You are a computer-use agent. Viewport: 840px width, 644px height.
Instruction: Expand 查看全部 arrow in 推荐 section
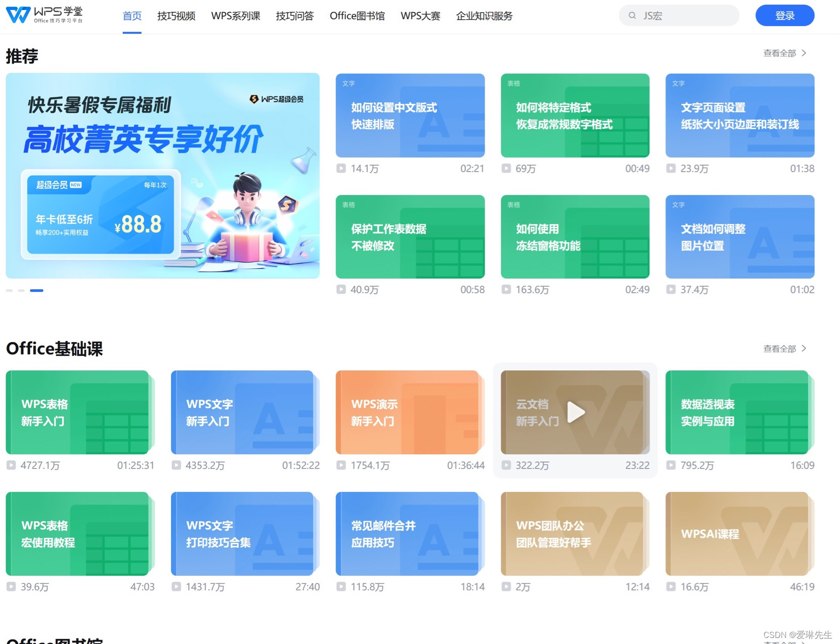pyautogui.click(x=804, y=53)
